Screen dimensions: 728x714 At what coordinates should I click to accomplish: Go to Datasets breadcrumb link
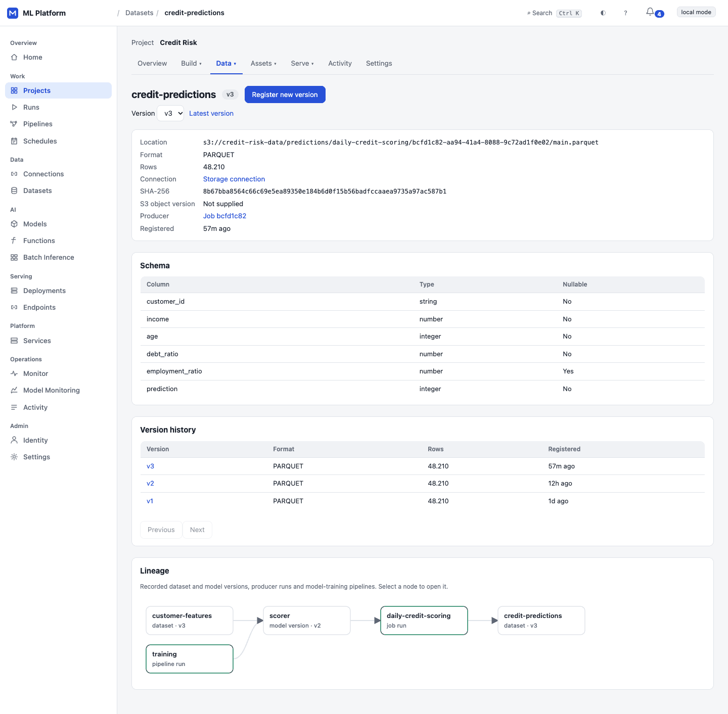(140, 13)
